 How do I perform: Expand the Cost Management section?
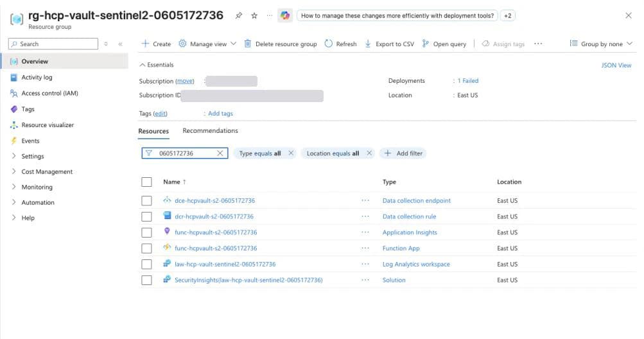coord(46,172)
